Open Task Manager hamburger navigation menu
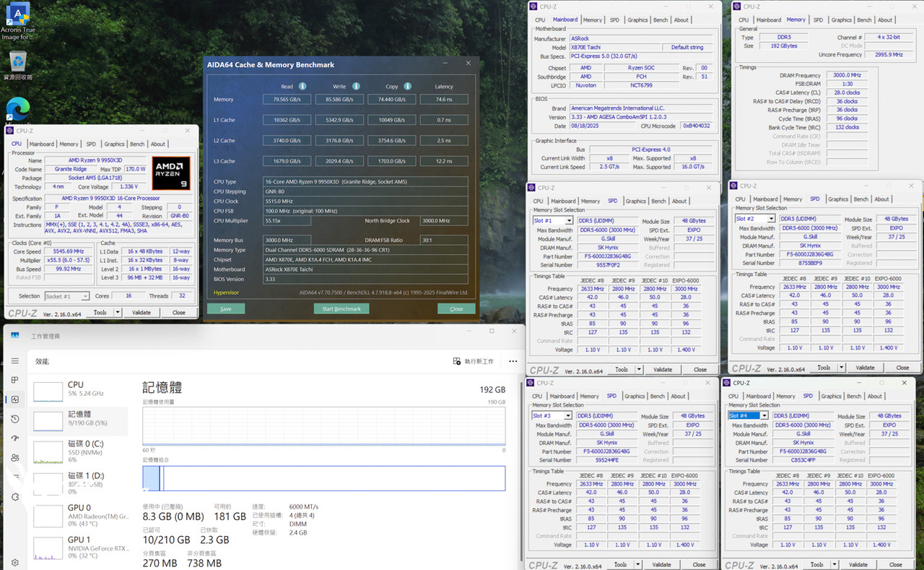924x570 pixels. 15,361
